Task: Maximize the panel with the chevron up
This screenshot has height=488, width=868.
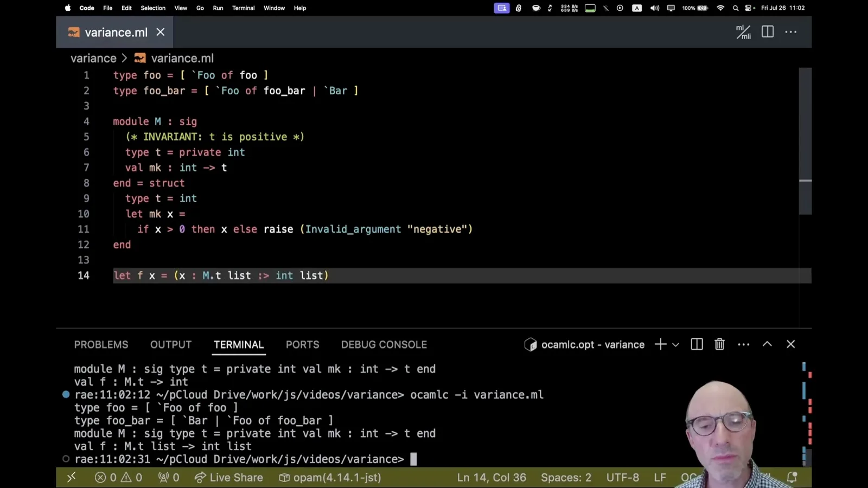Action: (x=767, y=344)
